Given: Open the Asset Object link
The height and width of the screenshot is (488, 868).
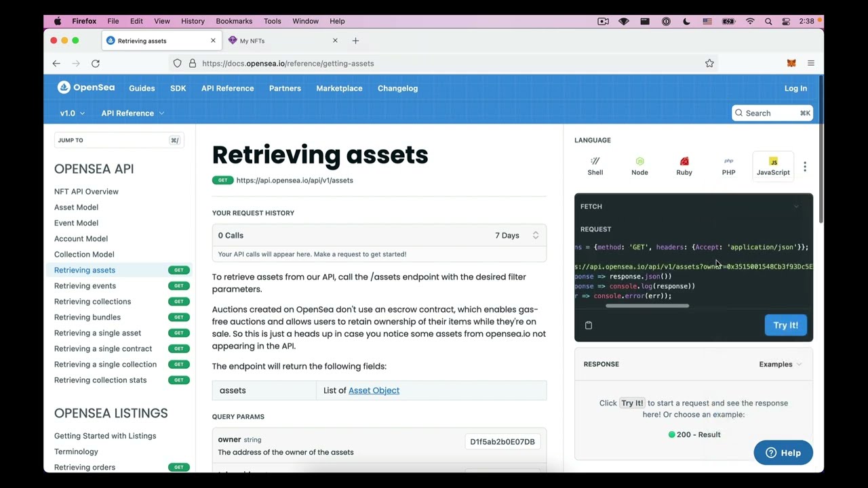Looking at the screenshot, I should click(374, 390).
